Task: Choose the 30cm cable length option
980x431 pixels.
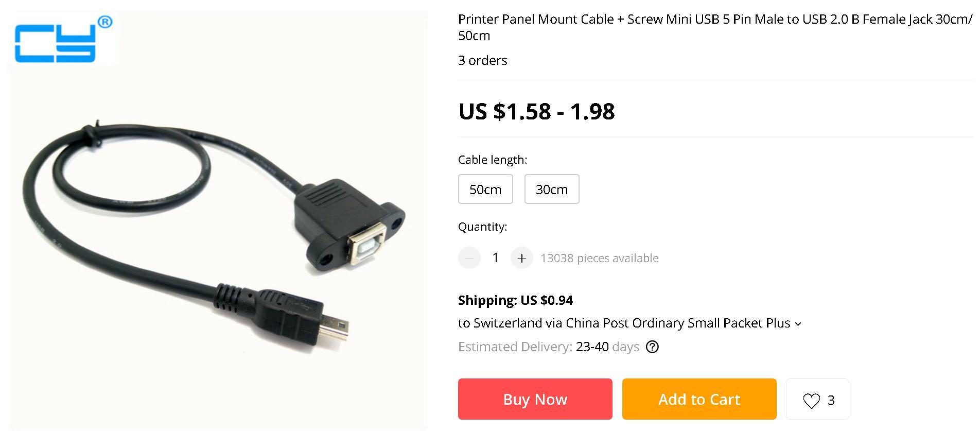Action: [552, 189]
